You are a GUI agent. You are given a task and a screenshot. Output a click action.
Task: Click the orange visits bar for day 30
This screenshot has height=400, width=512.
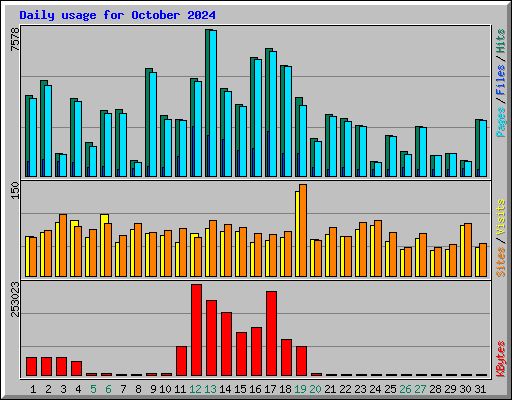point(468,250)
